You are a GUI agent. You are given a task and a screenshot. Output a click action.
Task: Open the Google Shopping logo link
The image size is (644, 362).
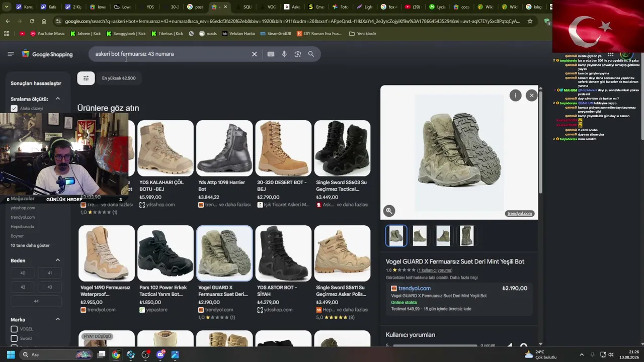pos(47,54)
